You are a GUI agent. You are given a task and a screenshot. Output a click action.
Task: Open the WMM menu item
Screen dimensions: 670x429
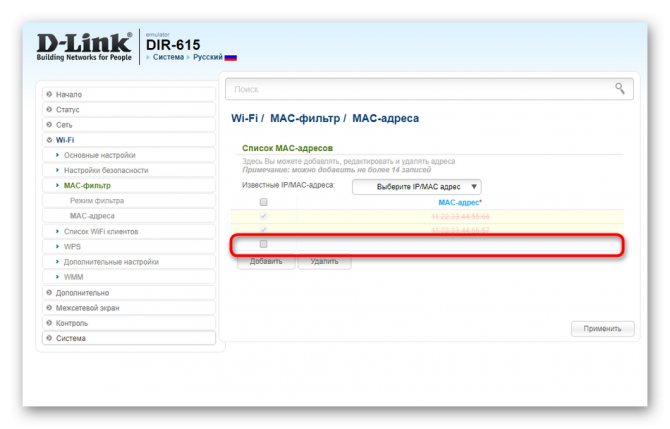point(129,277)
